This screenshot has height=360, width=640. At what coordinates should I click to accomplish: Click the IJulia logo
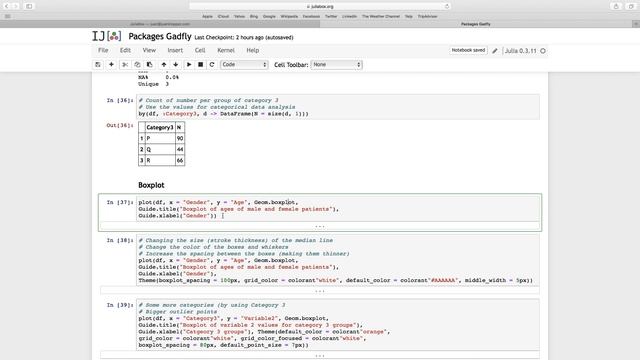(x=107, y=36)
